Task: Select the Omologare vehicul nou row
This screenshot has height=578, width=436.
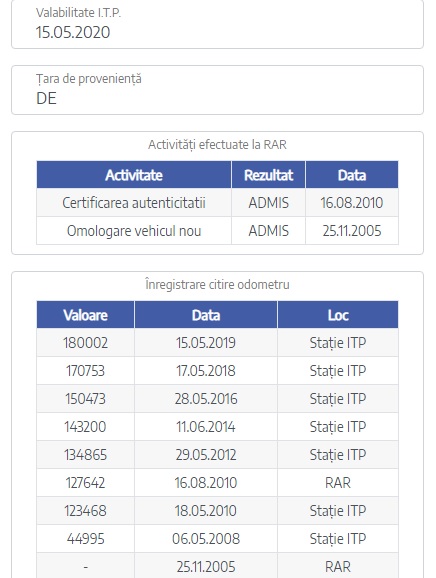Action: click(x=217, y=231)
